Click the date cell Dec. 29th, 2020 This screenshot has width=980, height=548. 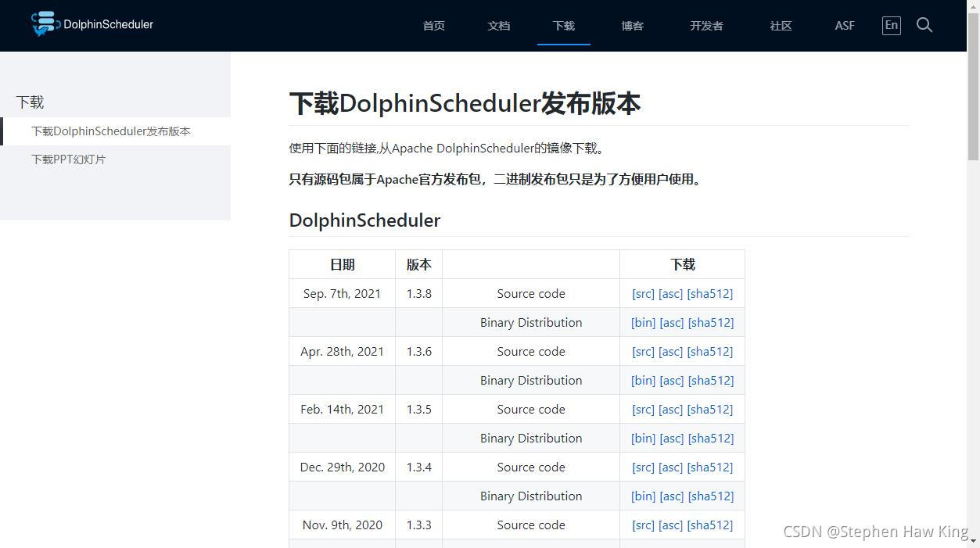tap(342, 467)
